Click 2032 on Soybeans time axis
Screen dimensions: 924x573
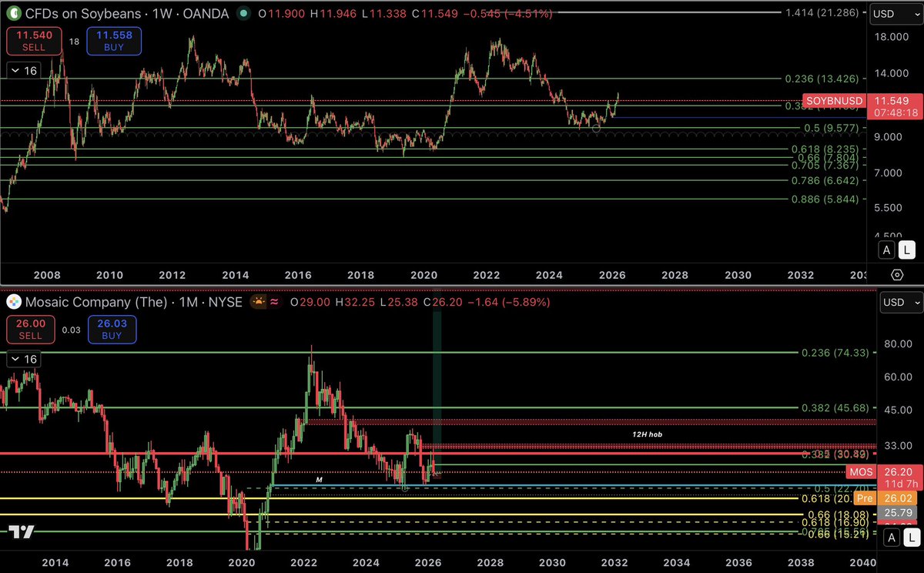click(x=801, y=275)
